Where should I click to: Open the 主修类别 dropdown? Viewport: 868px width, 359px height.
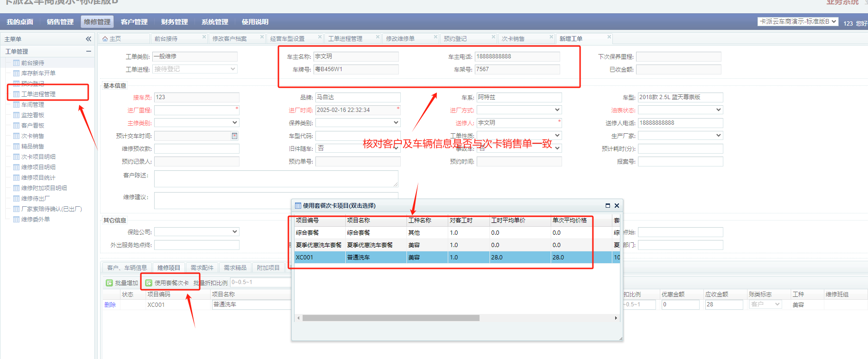234,123
